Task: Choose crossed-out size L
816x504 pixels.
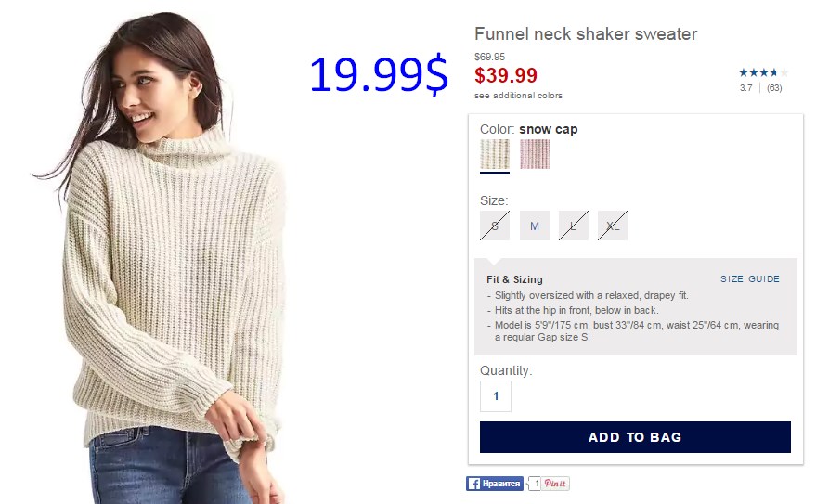Action: tap(574, 226)
